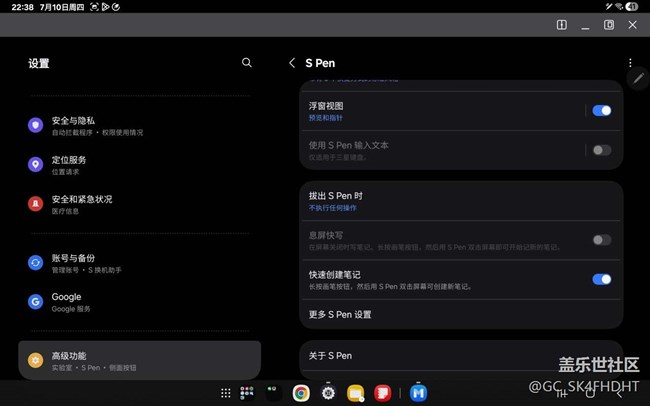Go back from the S Pen page
This screenshot has width=650, height=406.
click(x=292, y=63)
